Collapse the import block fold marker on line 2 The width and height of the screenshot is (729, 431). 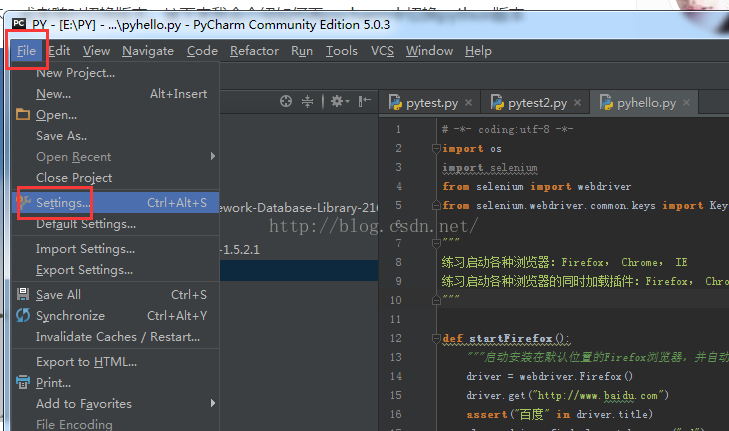click(x=436, y=148)
